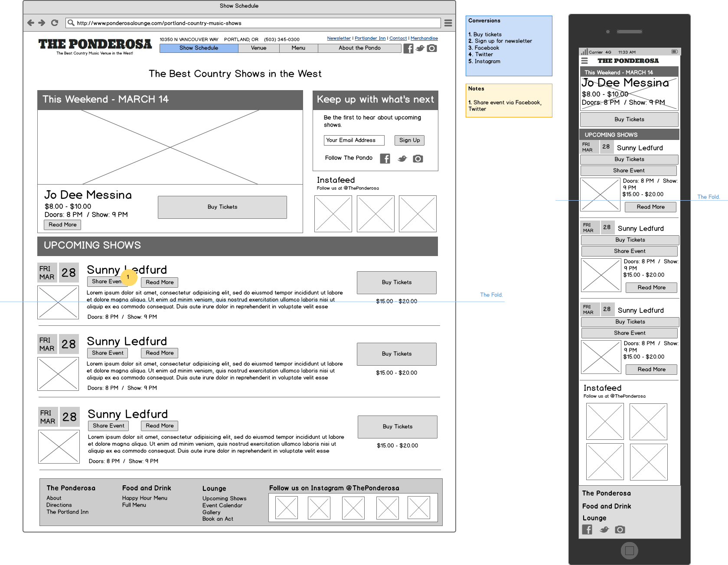This screenshot has width=728, height=565.
Task: Click Instagram camera icon beside Follow The Pondo
Action: tap(418, 159)
